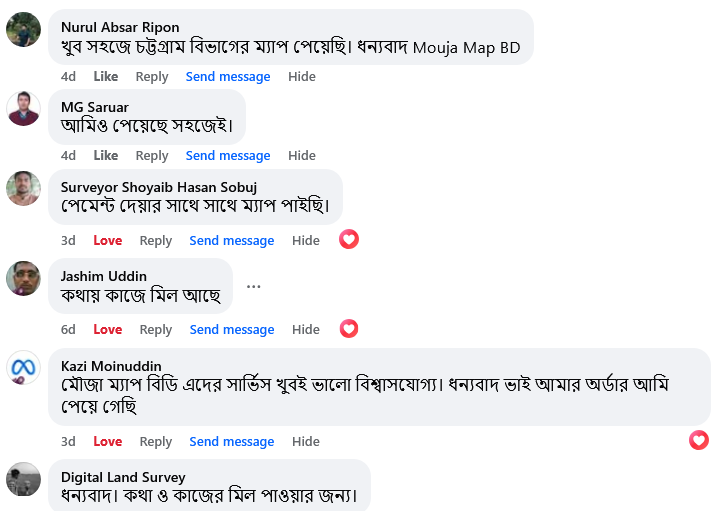Screen dimensions: 713x511
Task: Hide Surveyor Shoyaib Hasan Sobuj's comment
Action: 306,241
